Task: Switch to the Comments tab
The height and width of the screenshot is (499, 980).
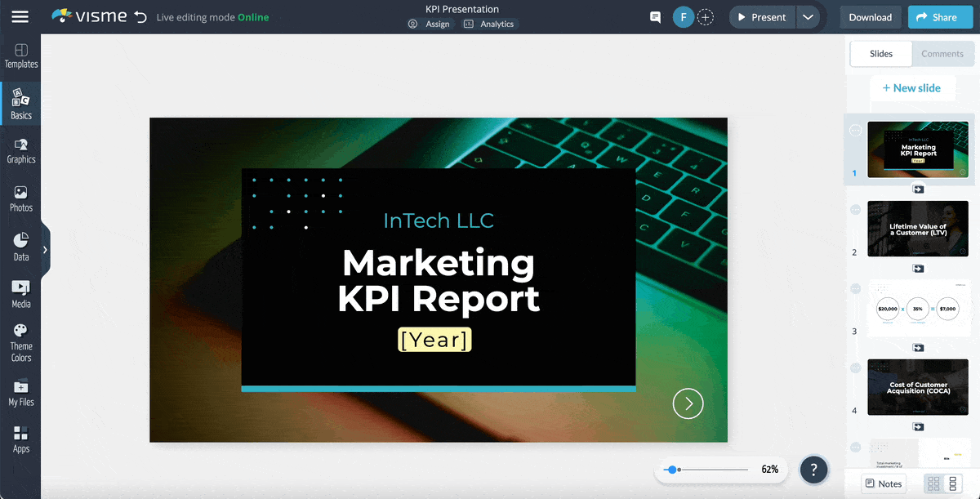Action: tap(942, 54)
